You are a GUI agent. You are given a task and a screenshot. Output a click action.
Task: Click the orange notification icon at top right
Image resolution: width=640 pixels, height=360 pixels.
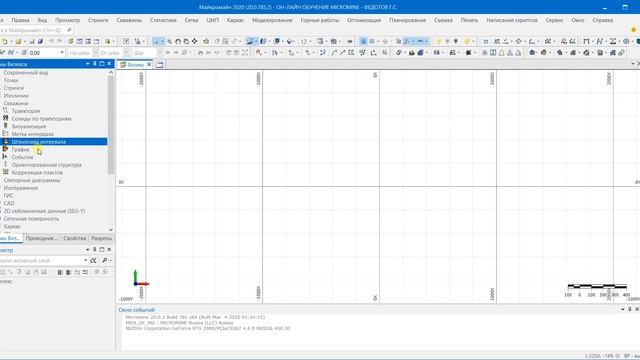click(x=634, y=29)
